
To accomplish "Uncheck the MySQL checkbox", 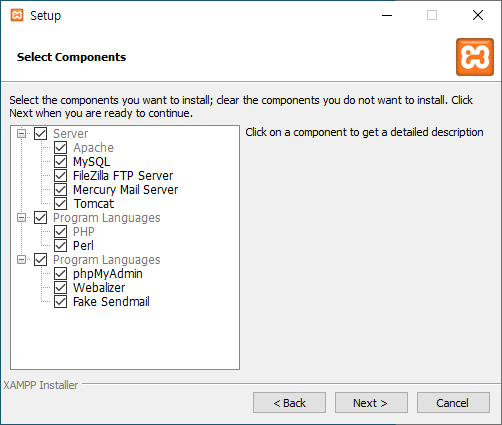I will click(60, 162).
